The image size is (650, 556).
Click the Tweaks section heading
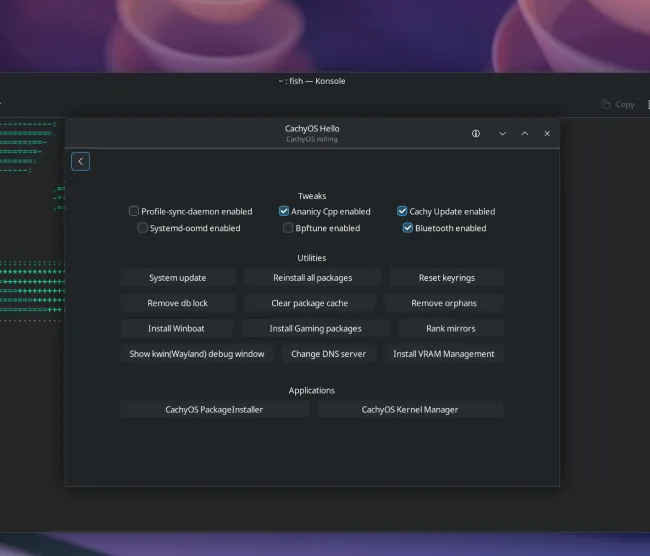(312, 196)
